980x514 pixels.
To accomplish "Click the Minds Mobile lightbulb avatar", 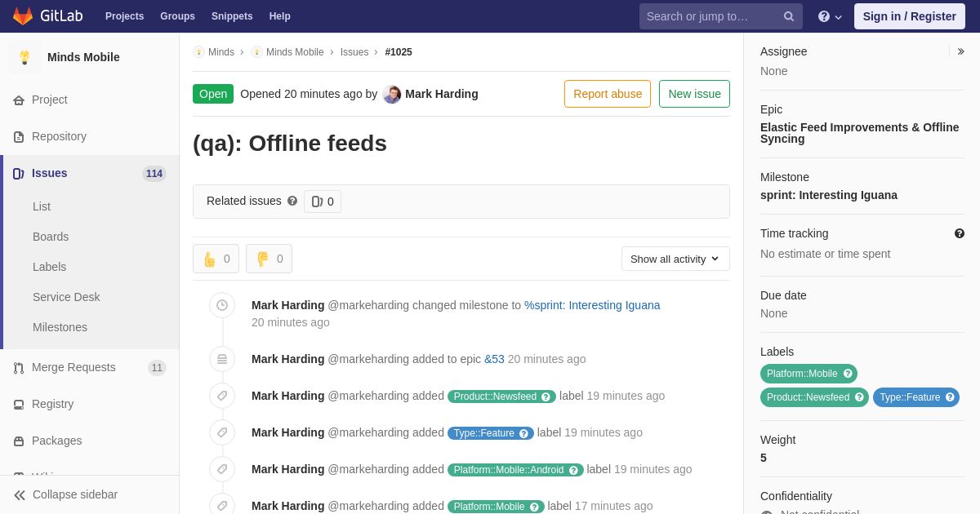I will coord(24,57).
